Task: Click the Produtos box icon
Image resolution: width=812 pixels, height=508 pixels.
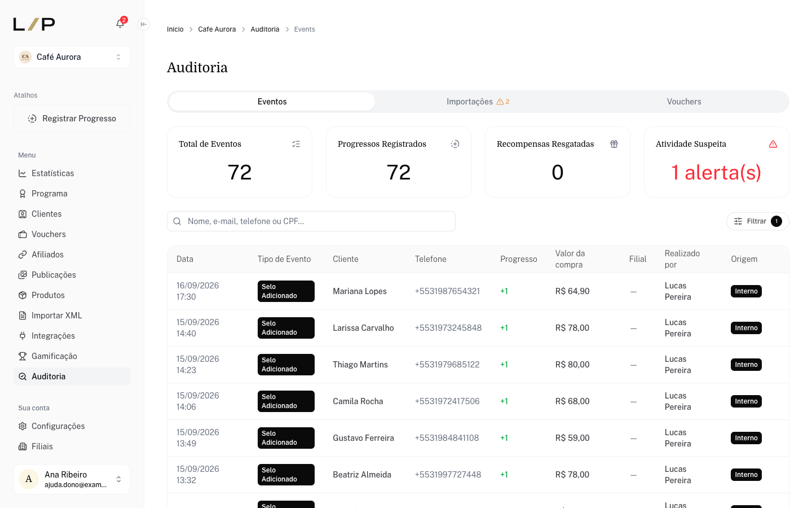Action: [23, 295]
